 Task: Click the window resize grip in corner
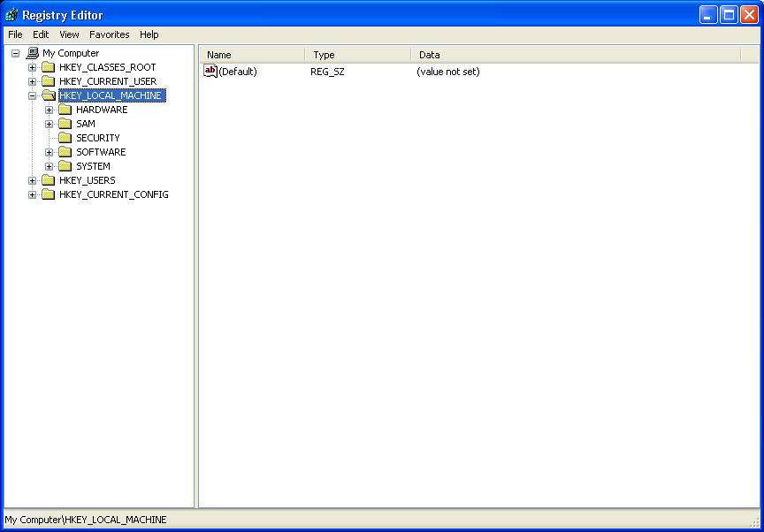pos(756,522)
